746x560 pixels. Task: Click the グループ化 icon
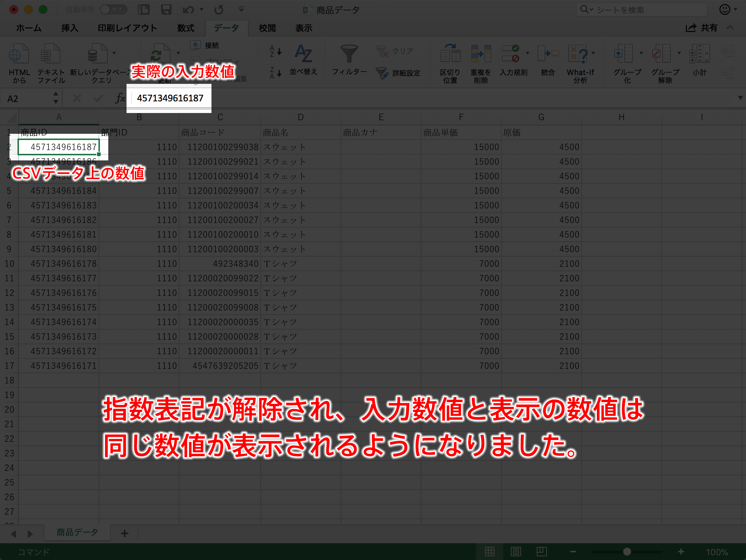point(623,53)
